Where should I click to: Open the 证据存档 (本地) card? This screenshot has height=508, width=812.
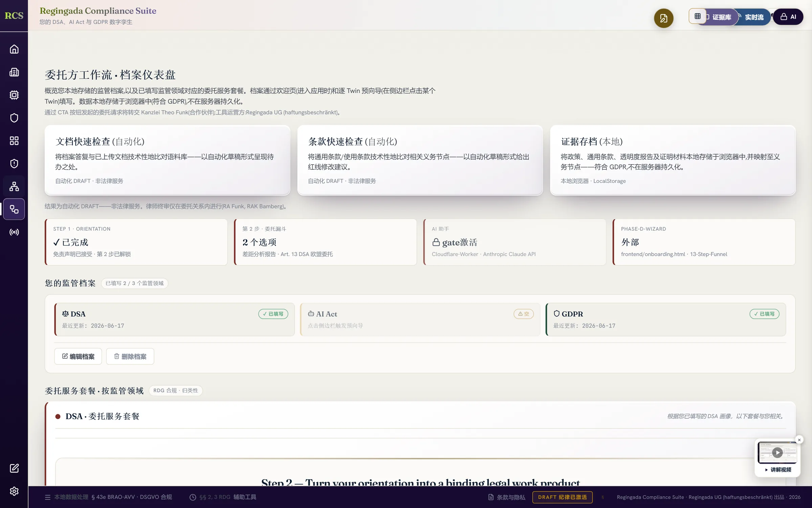point(673,160)
